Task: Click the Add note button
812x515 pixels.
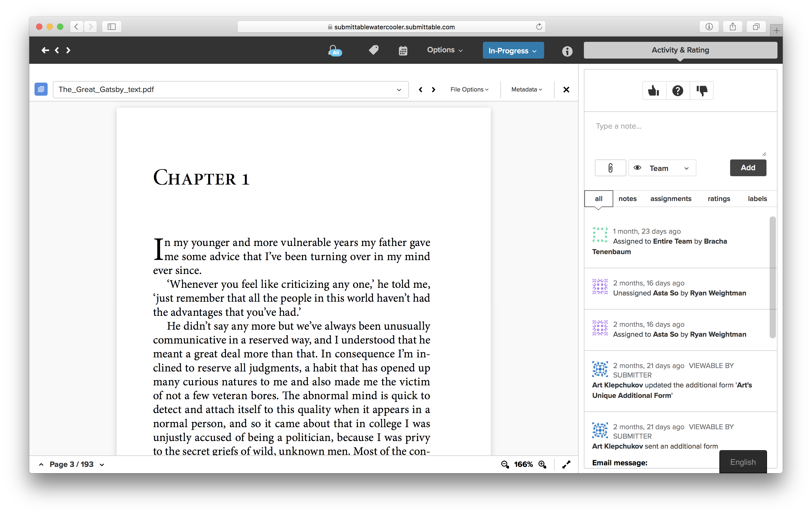Action: [748, 168]
